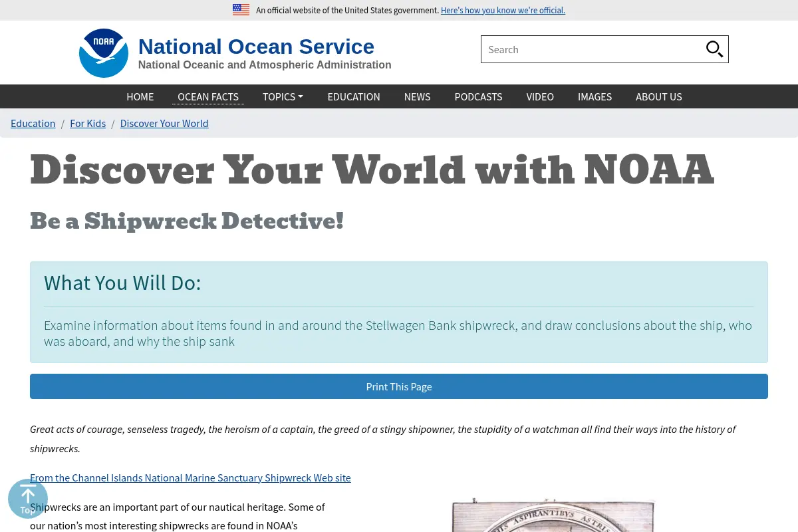Click the NOAA logo emblem

point(104,53)
